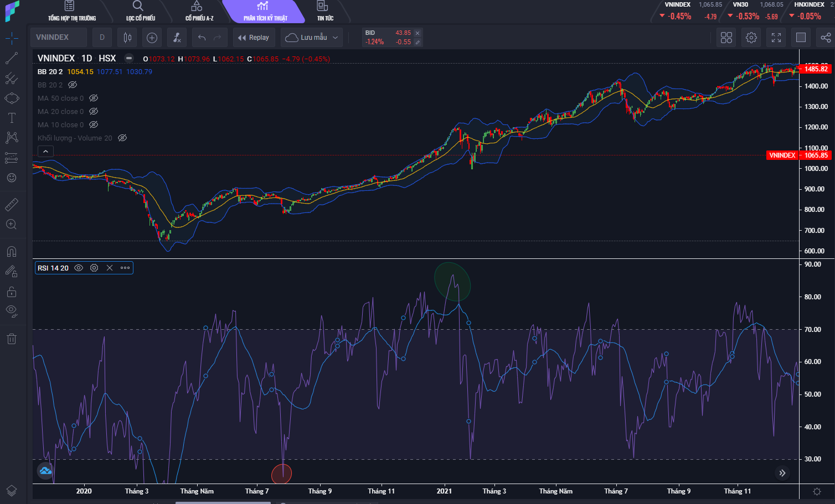Collapse the indicator legend list
This screenshot has height=504, width=835.
45,151
